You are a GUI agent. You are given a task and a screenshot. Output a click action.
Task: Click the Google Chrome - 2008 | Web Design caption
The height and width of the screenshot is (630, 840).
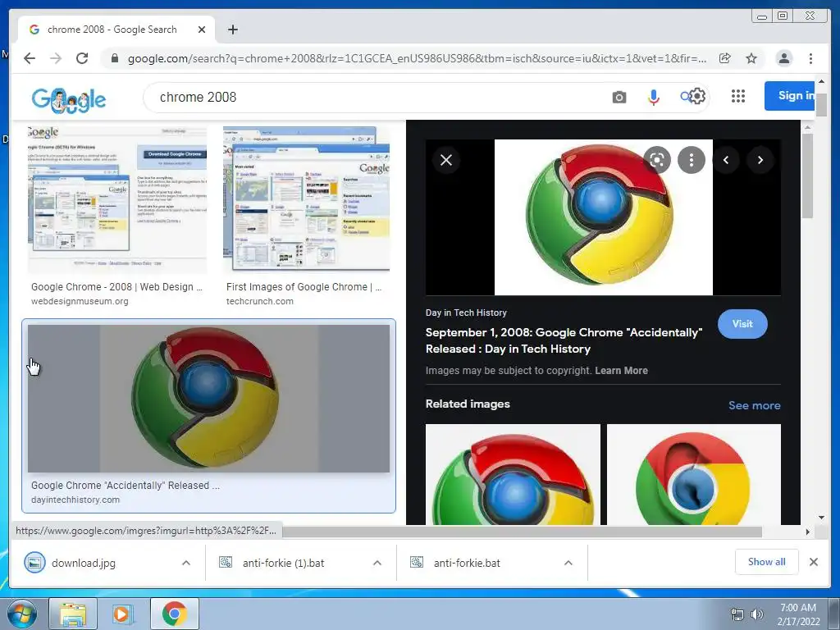pyautogui.click(x=116, y=286)
